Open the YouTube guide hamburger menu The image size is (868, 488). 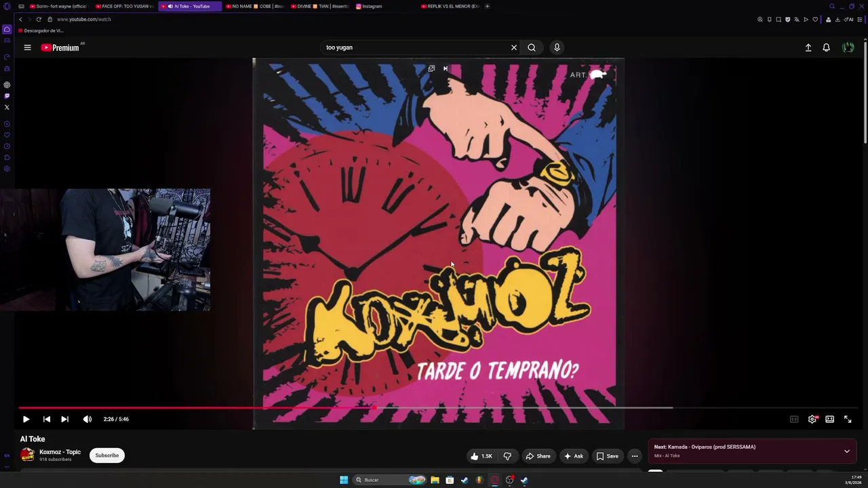[27, 47]
